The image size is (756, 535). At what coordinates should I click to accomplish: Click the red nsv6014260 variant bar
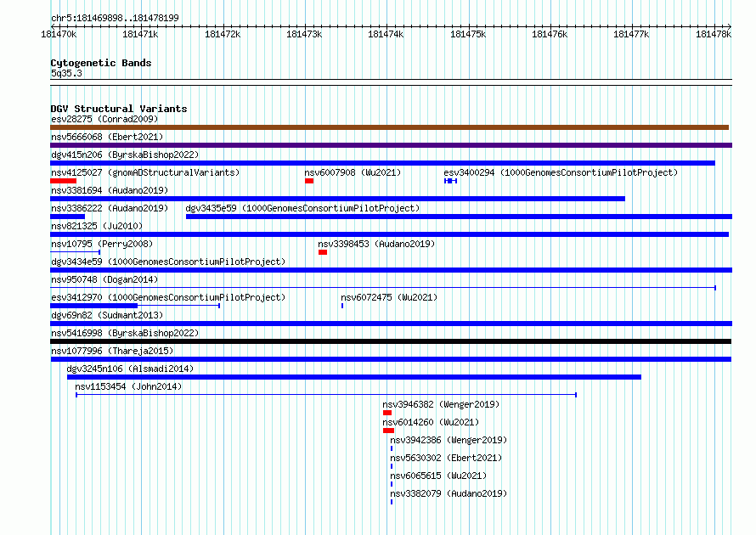tap(388, 431)
